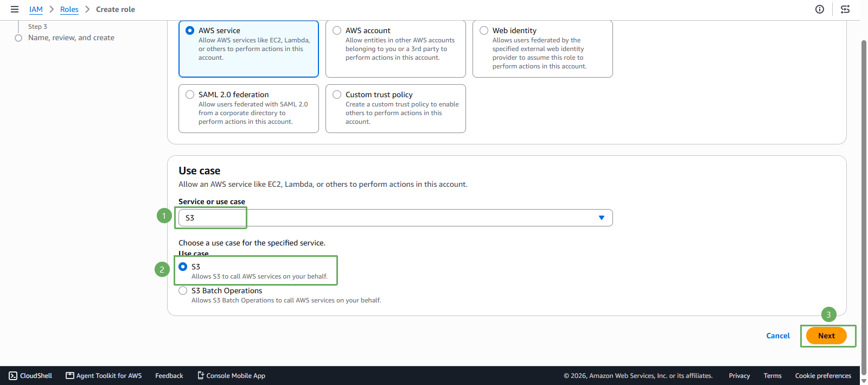Image resolution: width=868 pixels, height=385 pixels.
Task: Navigate to Roles breadcrumb
Action: click(69, 9)
